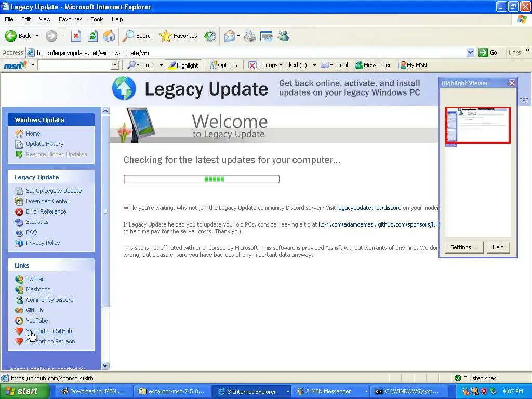The image size is (532, 399).
Task: Click the Home icon in Windows Update panel
Action: tap(19, 134)
